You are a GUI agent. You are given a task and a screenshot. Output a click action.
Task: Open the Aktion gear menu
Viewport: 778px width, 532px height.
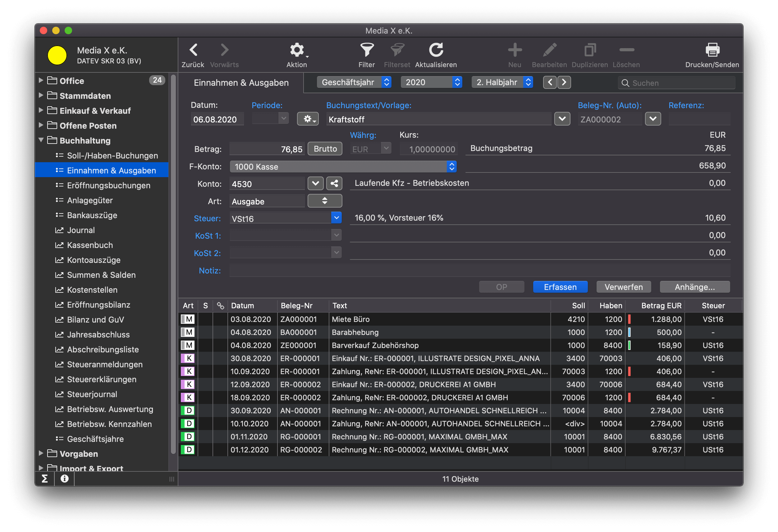point(297,50)
